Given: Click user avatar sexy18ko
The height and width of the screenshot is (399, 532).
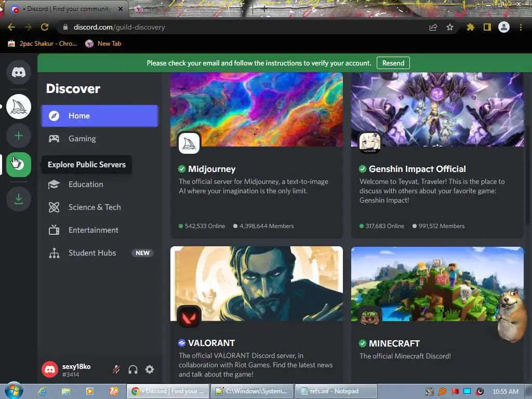Looking at the screenshot, I should coord(50,369).
